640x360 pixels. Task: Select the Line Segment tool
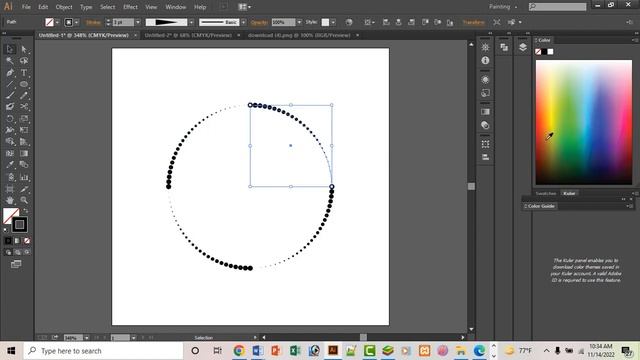[x=10, y=84]
